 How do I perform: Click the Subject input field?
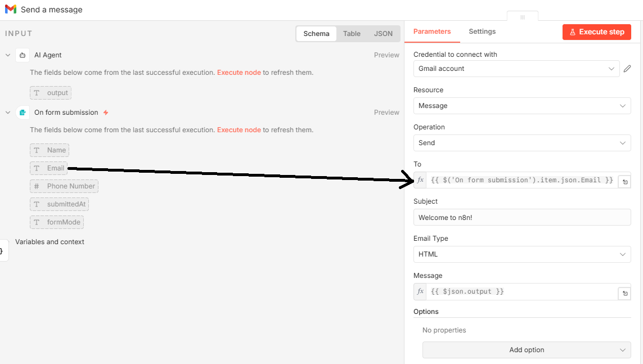tap(521, 217)
